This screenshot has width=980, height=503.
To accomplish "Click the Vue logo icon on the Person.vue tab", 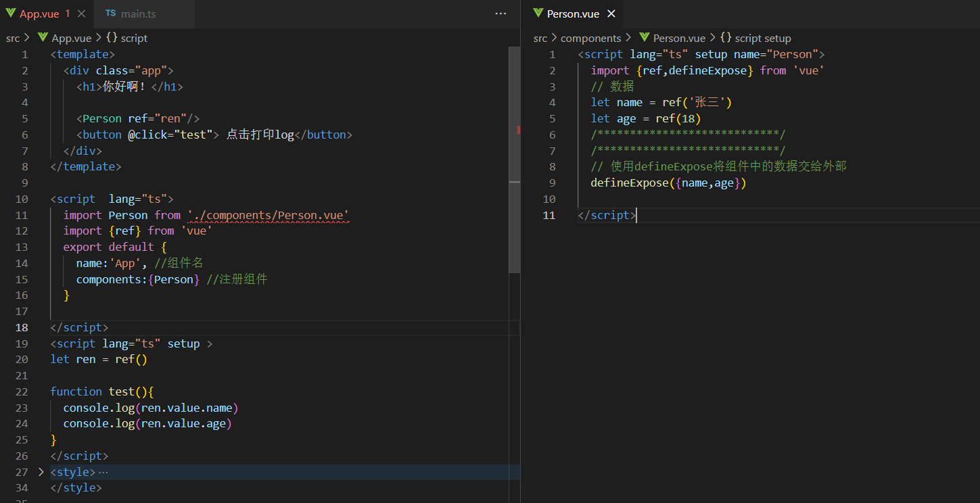I will (x=538, y=14).
